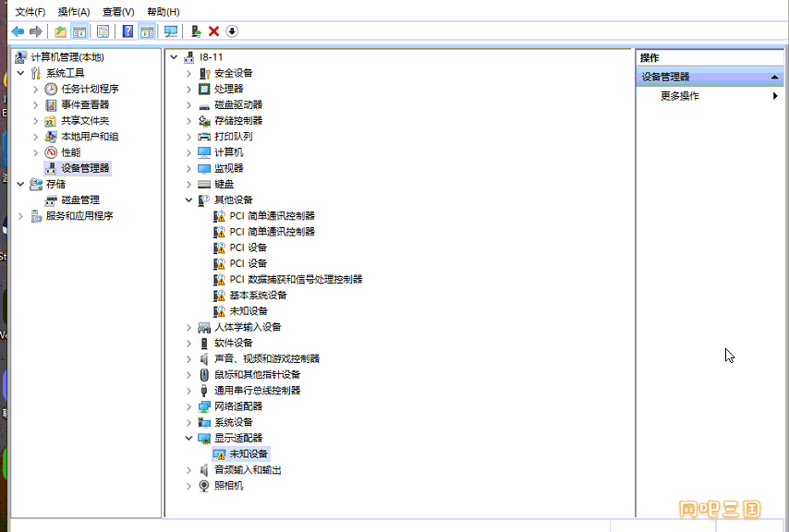Image resolution: width=789 pixels, height=532 pixels.
Task: Click the 软件设备 category icon
Action: (x=204, y=344)
